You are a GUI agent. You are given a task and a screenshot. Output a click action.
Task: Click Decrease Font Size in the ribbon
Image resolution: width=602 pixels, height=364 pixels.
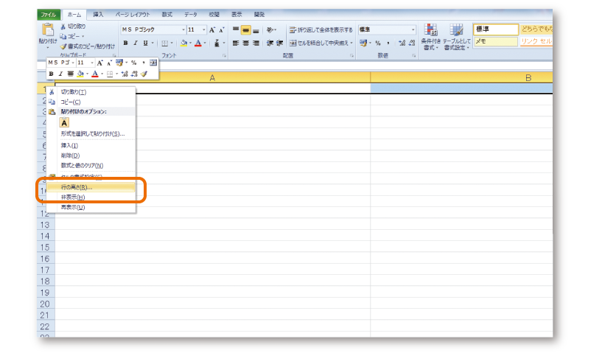pyautogui.click(x=222, y=29)
